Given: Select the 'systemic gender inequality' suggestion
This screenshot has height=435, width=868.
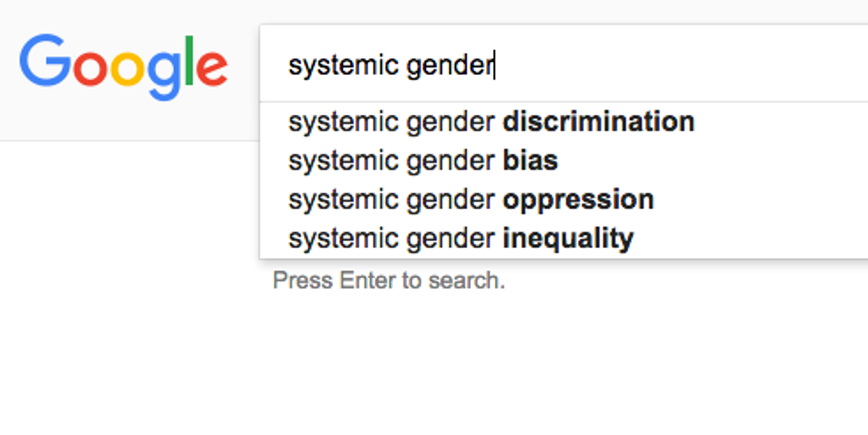Looking at the screenshot, I should click(461, 237).
